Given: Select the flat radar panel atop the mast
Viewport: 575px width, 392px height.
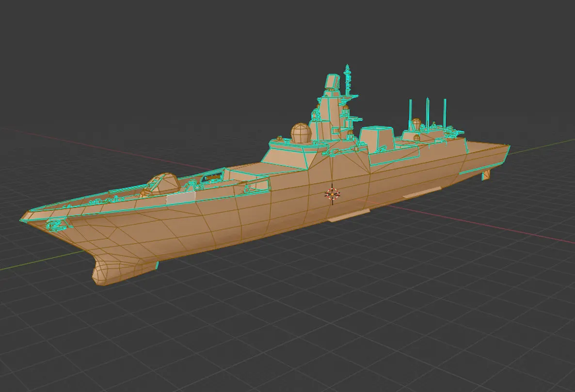Looking at the screenshot, I should pyautogui.click(x=332, y=82).
